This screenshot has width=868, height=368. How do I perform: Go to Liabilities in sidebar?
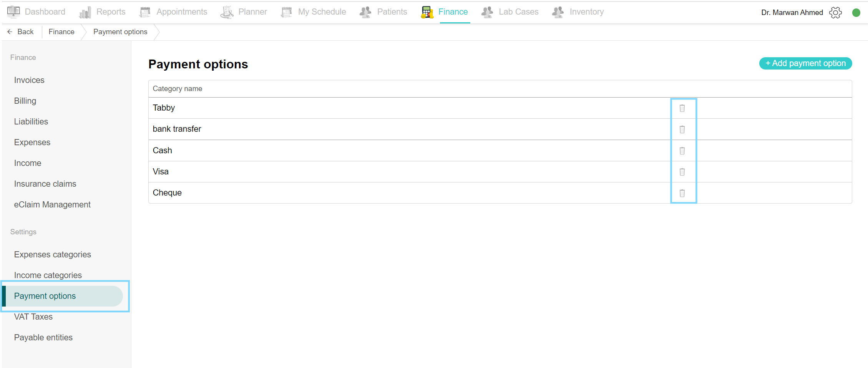31,122
